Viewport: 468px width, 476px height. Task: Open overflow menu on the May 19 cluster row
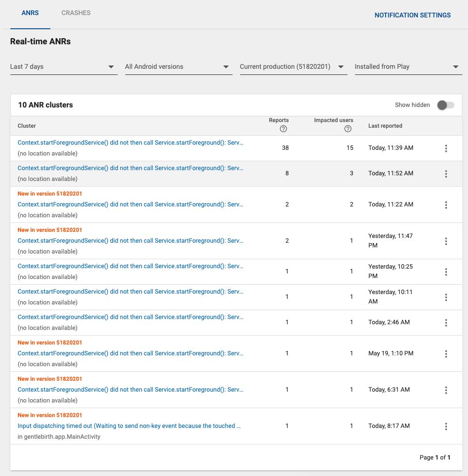(446, 354)
